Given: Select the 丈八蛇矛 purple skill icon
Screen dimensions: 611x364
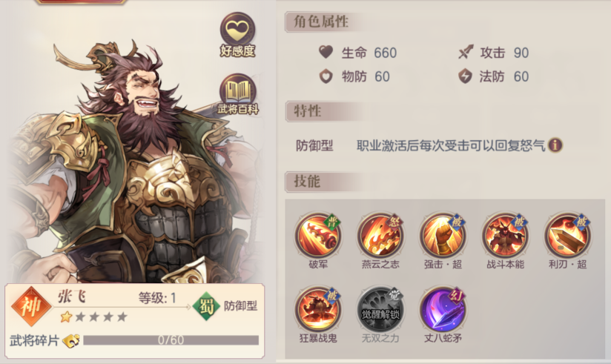Looking at the screenshot, I should (x=443, y=310).
